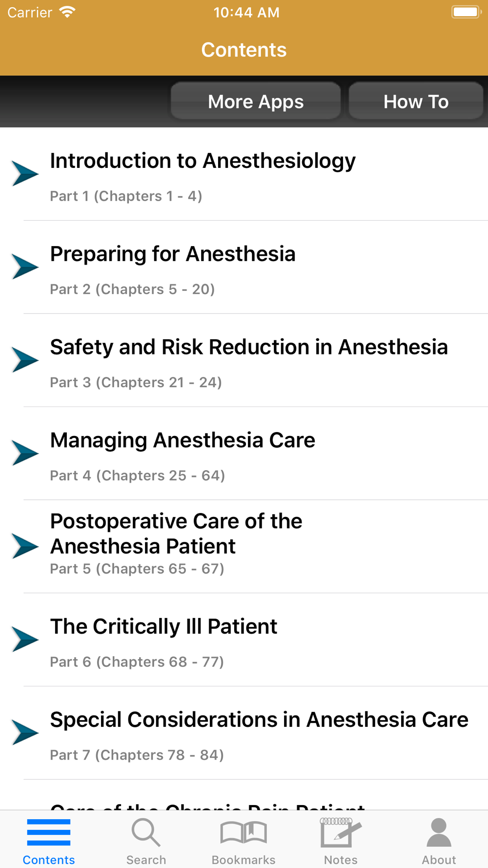Expand The Critically Ill Patient arrow
Image resolution: width=488 pixels, height=868 pixels.
pos(25,640)
